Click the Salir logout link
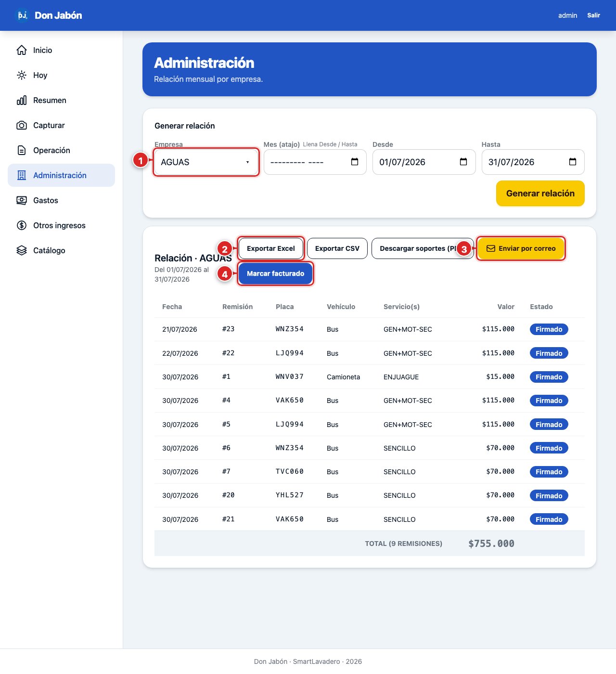616x674 pixels. [593, 15]
